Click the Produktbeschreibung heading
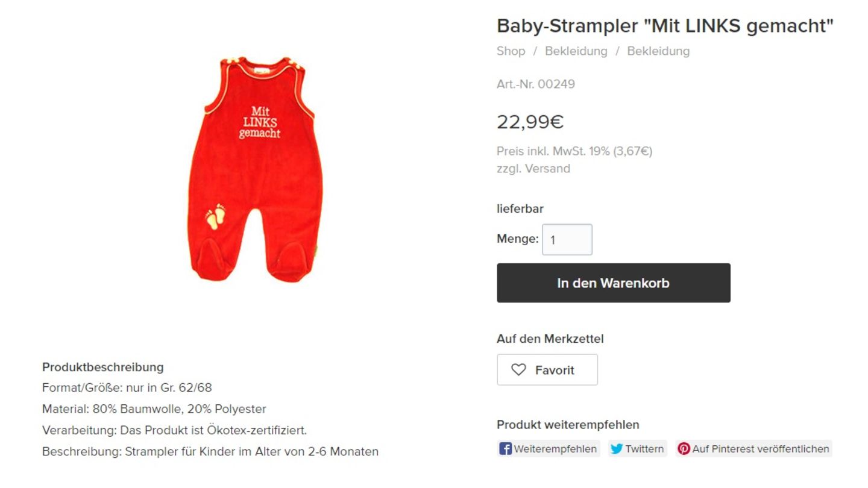Image resolution: width=868 pixels, height=488 pixels. 103,367
